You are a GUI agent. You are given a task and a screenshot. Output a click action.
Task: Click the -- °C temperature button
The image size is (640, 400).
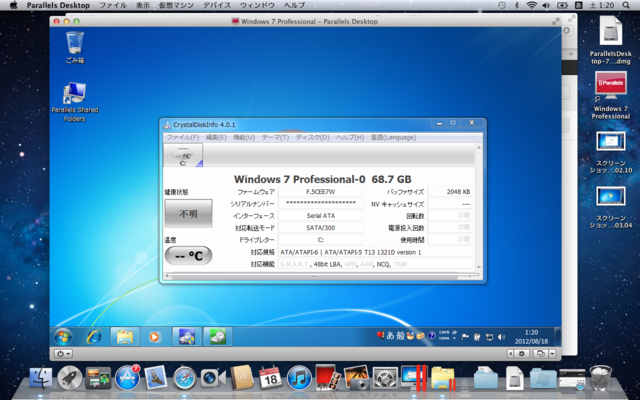pyautogui.click(x=188, y=256)
